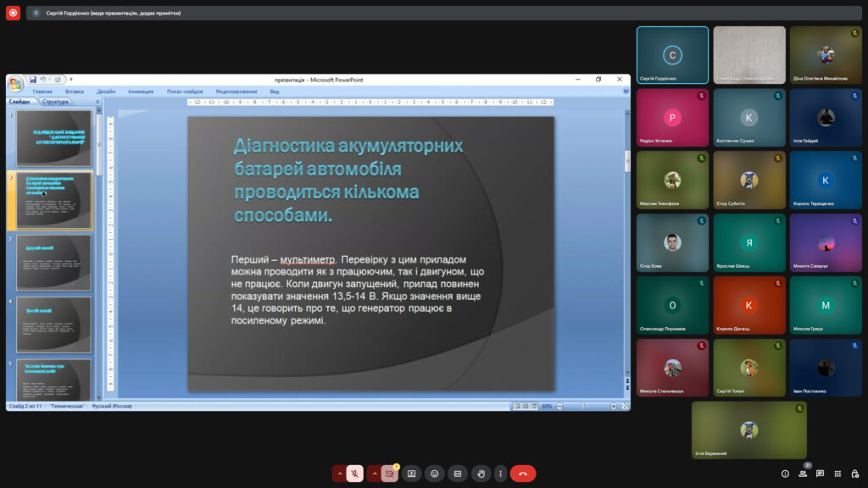
Task: Open the chat with everyone panel
Action: 821,474
